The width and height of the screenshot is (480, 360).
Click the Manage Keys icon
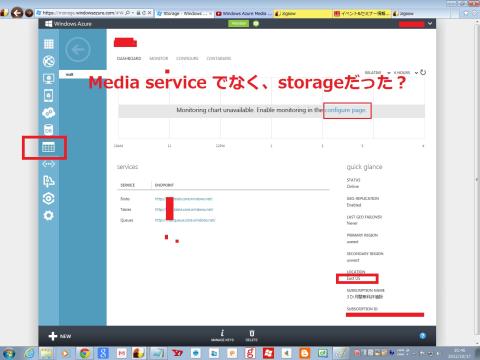[222, 335]
